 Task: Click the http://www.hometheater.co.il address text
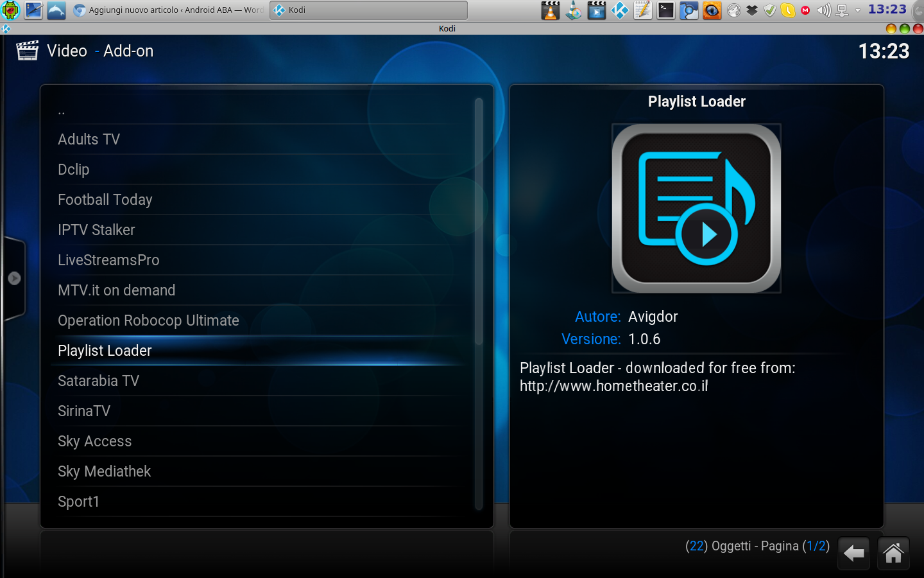[x=614, y=386]
